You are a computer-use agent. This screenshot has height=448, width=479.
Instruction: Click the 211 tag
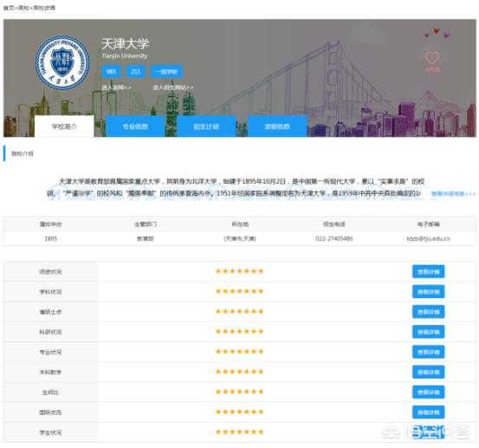click(135, 72)
